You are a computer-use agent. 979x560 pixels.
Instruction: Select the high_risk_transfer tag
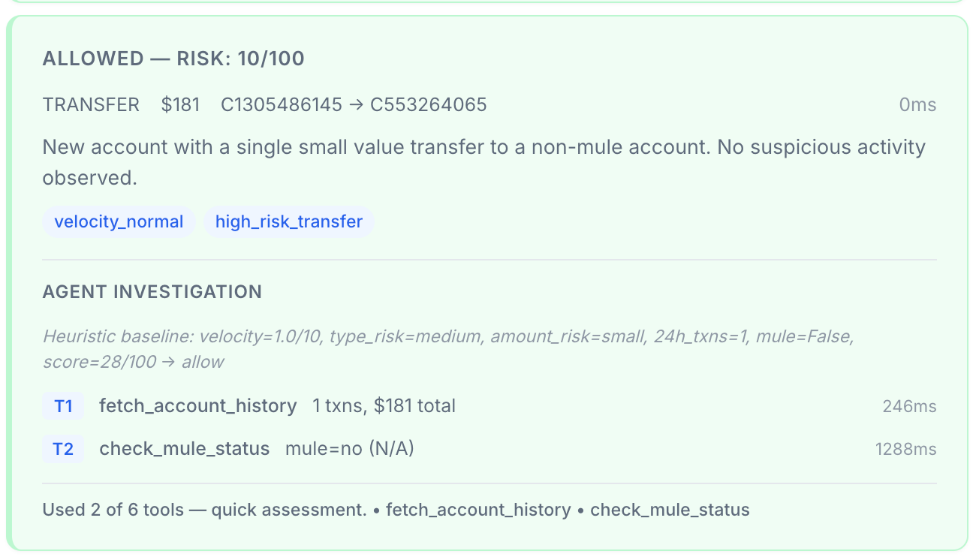click(289, 221)
